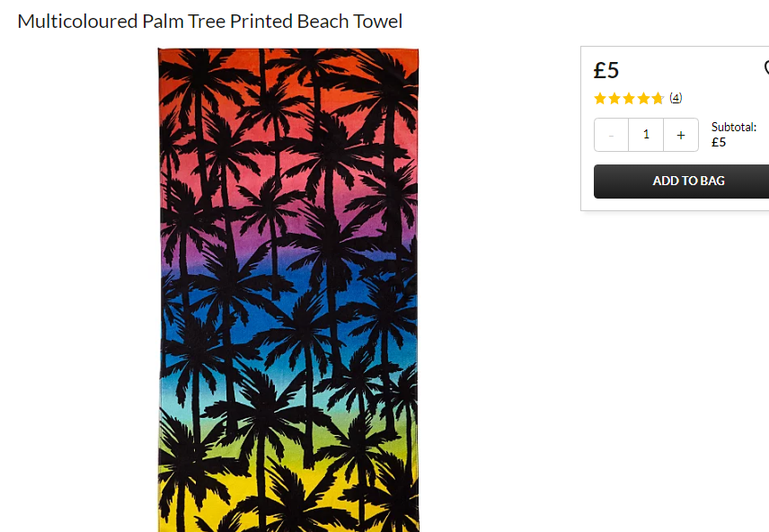The height and width of the screenshot is (532, 769).
Task: Decrease quantity with the minus button
Action: (x=611, y=135)
